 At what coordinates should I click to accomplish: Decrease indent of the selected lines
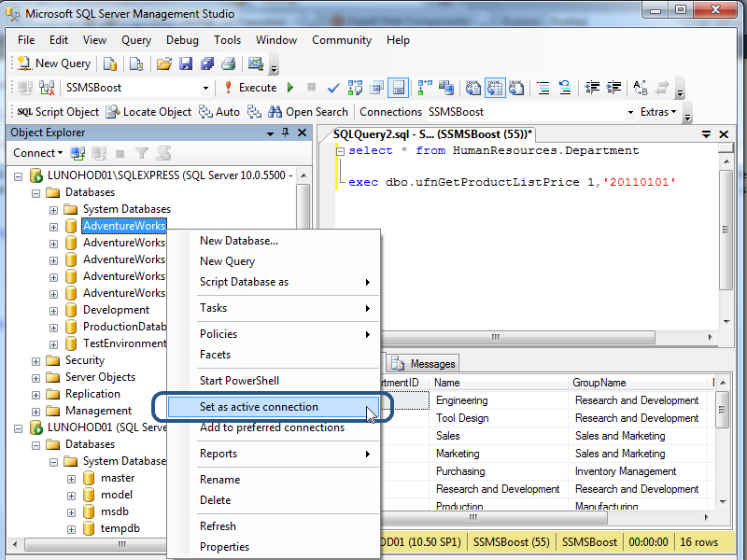[592, 88]
